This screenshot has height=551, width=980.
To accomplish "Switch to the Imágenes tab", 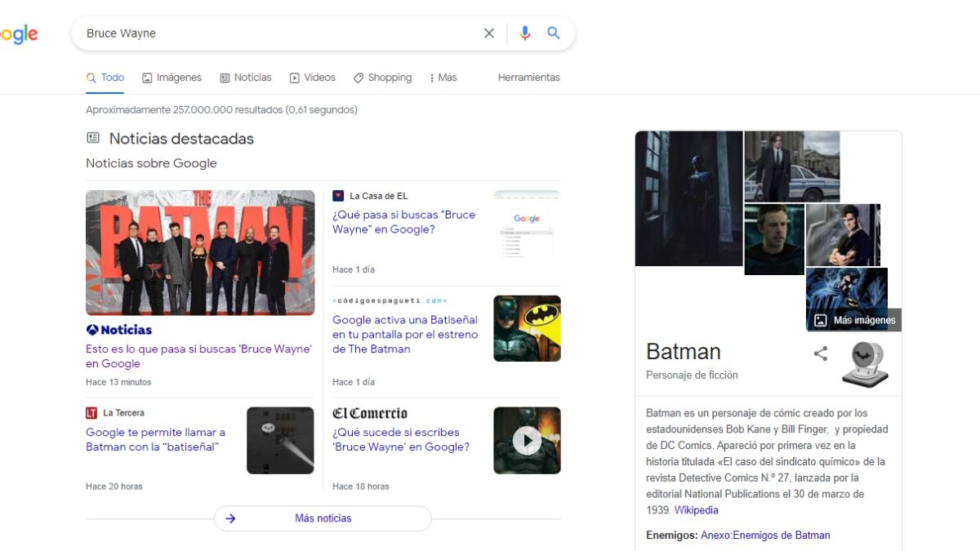I will click(x=171, y=78).
